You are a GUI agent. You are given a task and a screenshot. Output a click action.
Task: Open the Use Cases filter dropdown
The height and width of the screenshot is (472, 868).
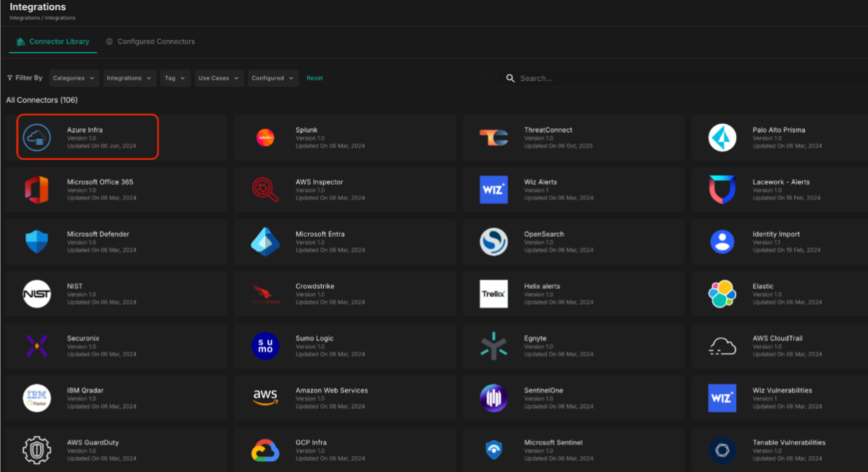[x=219, y=78]
